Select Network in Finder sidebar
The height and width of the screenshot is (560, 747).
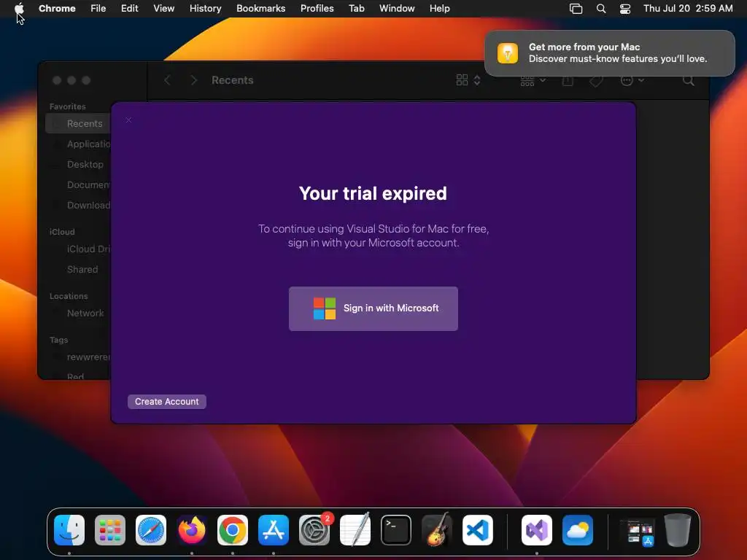tap(79, 314)
